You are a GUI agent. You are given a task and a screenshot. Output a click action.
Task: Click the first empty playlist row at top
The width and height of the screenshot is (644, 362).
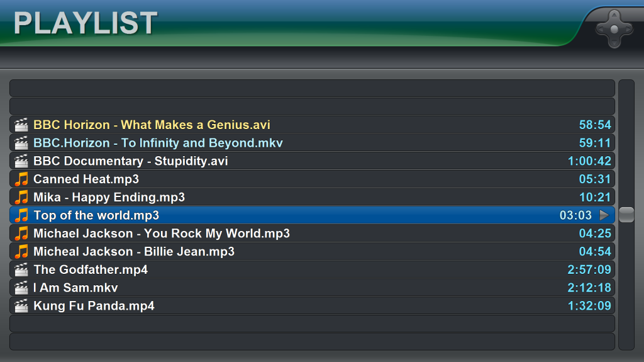coord(312,88)
